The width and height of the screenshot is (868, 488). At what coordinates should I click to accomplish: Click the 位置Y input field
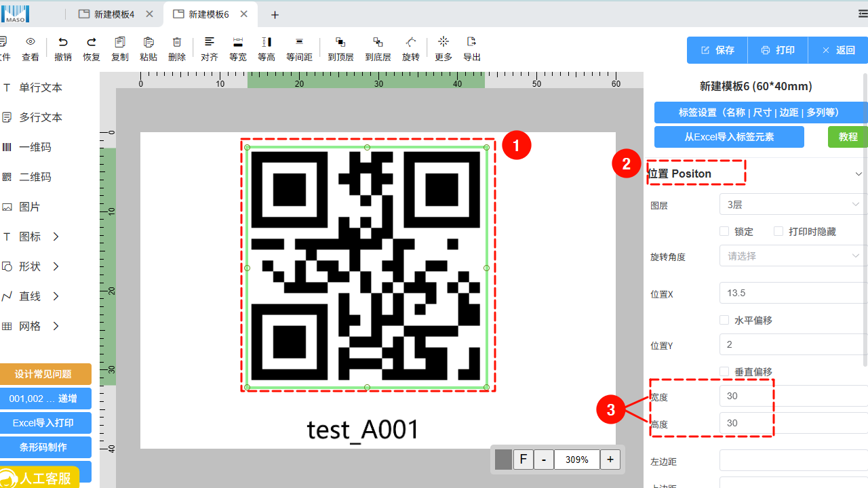(793, 344)
